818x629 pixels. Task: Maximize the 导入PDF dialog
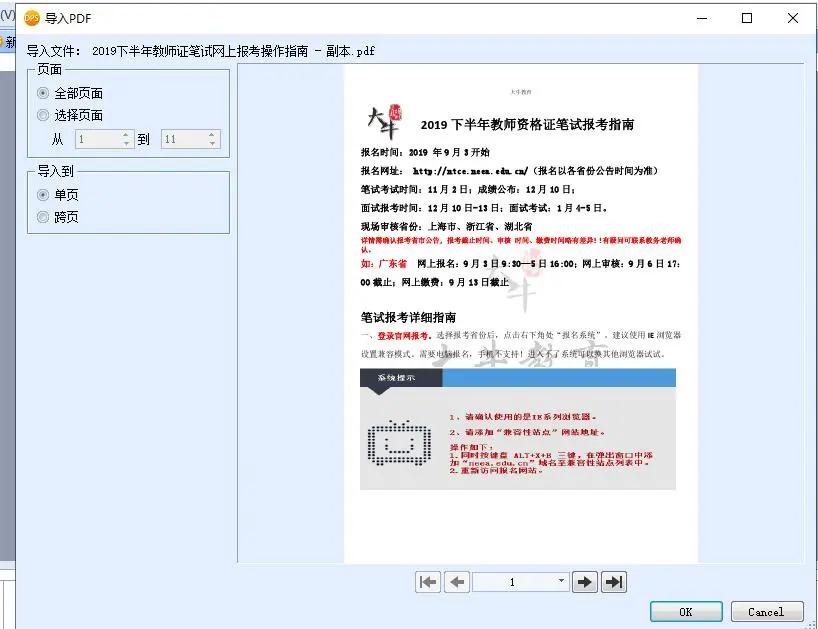(x=747, y=18)
